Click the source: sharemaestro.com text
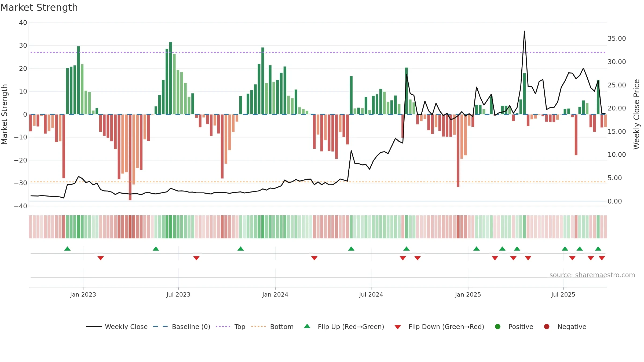This screenshot has width=644, height=362. tap(592, 275)
